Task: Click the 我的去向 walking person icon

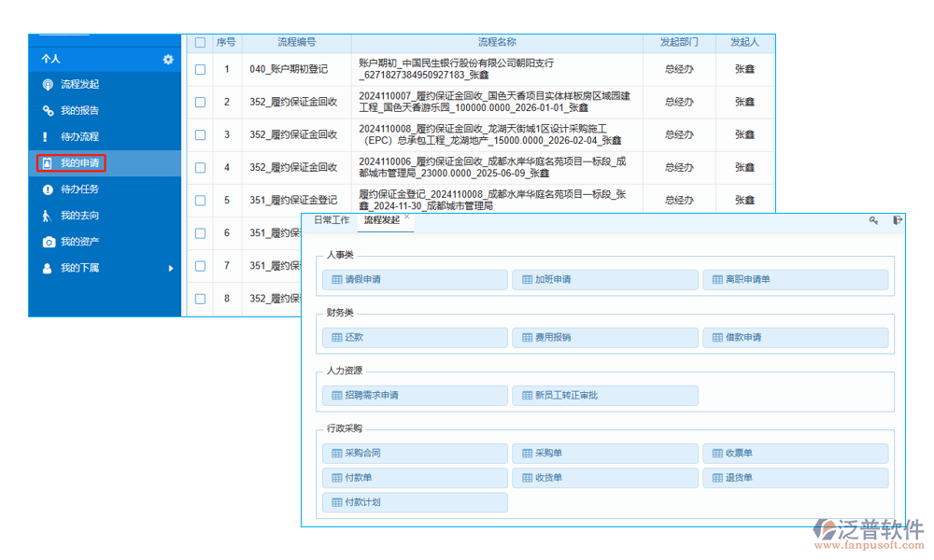Action: coord(48,216)
